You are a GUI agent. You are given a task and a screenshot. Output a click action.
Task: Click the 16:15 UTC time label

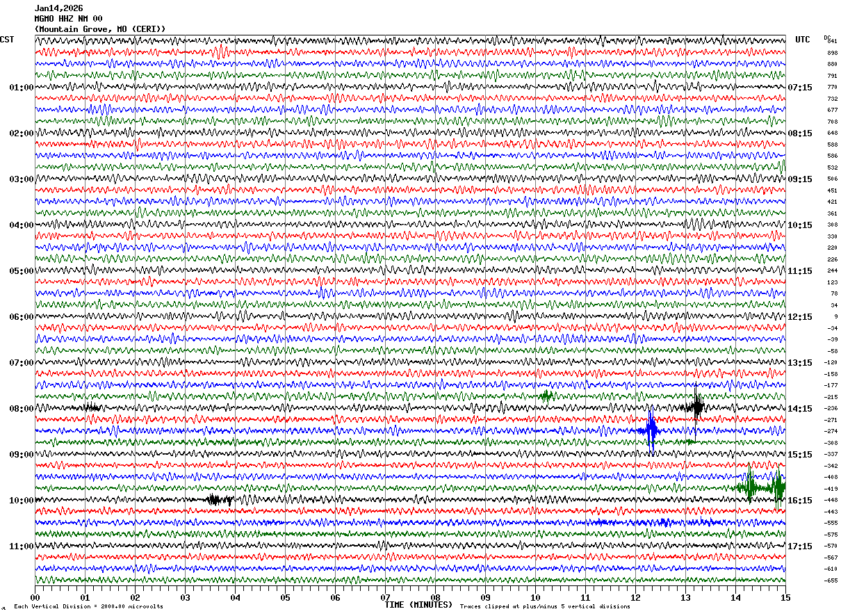pyautogui.click(x=800, y=501)
